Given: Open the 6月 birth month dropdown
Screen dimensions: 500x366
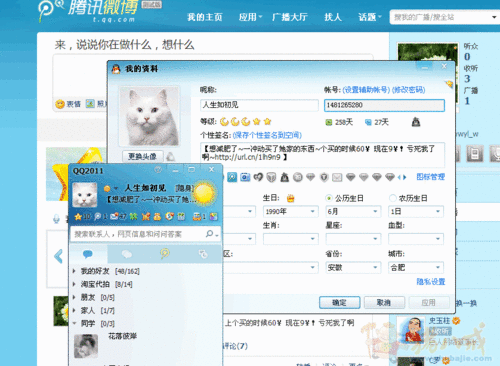Looking at the screenshot, I should tap(353, 211).
